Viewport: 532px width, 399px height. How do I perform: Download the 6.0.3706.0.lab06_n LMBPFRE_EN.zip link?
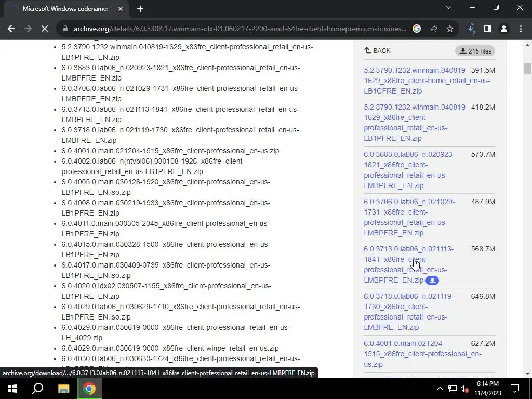coord(409,217)
